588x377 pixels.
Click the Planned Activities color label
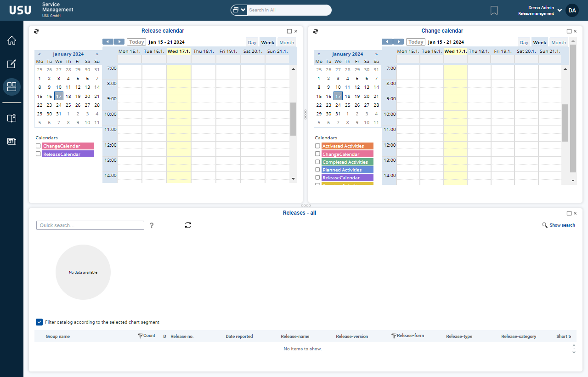coord(347,170)
